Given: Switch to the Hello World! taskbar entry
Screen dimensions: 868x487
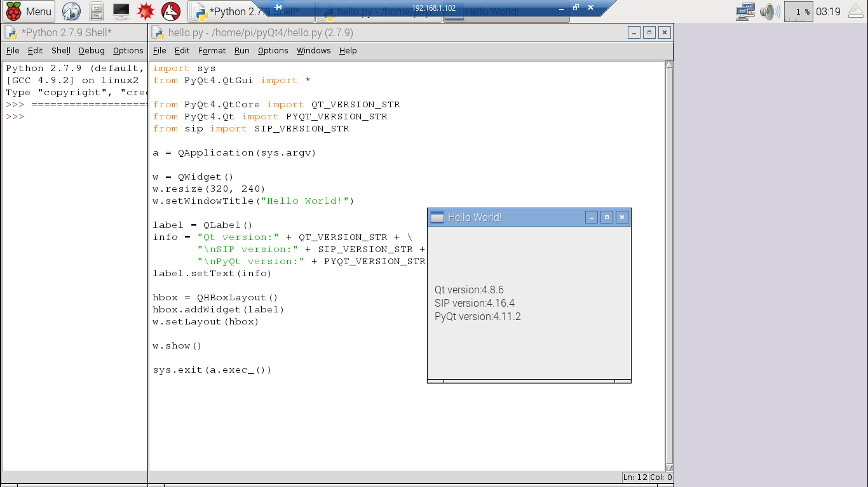Looking at the screenshot, I should tap(502, 11).
